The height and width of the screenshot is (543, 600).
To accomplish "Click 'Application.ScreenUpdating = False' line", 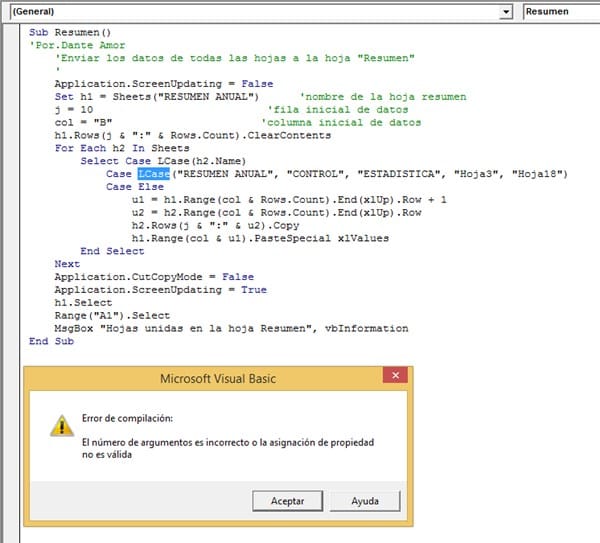I will pos(164,84).
